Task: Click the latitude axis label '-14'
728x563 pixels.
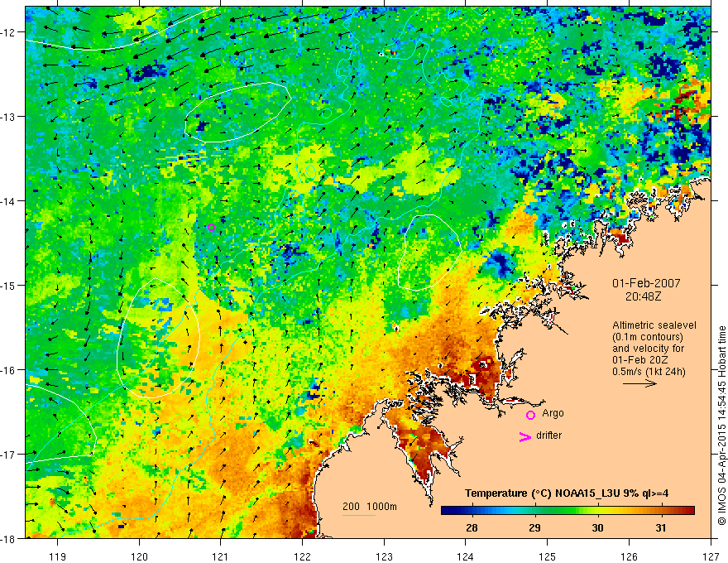Action: coord(9,201)
